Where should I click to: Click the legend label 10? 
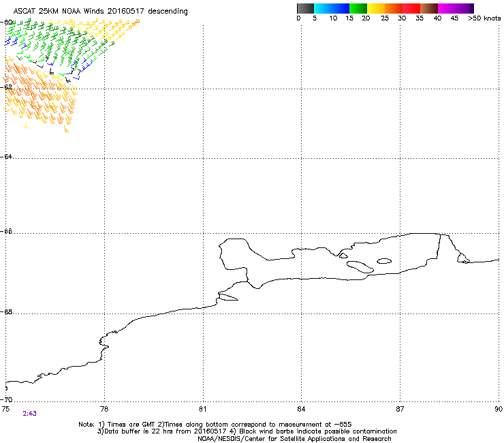(x=333, y=18)
